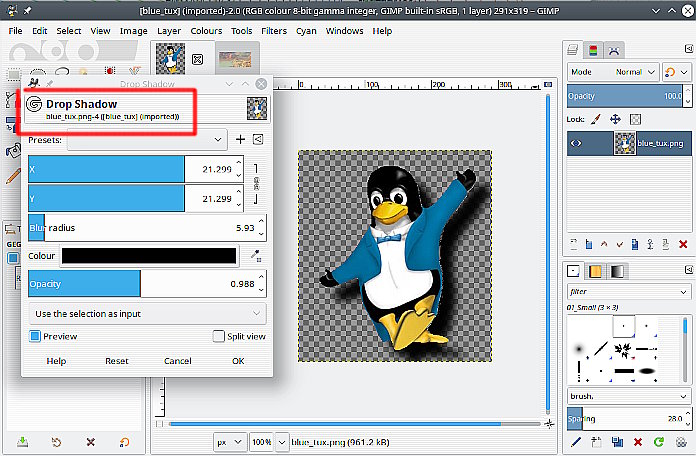Open the layer Mode dropdown
This screenshot has height=456, width=696.
click(x=613, y=72)
